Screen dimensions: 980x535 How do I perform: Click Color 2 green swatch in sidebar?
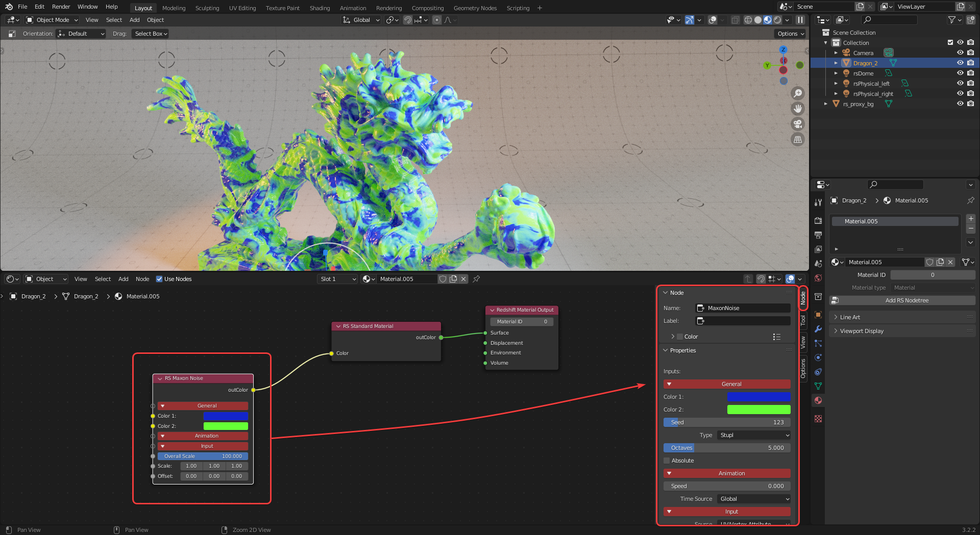(758, 410)
